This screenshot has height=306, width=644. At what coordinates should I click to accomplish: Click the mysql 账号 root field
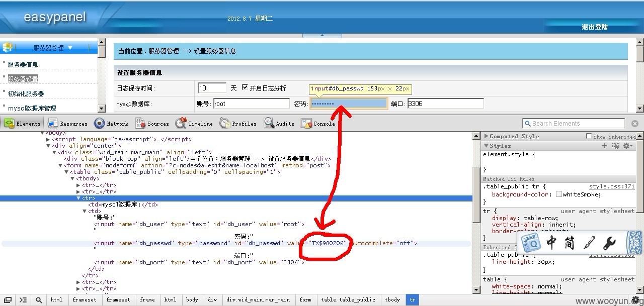click(x=251, y=104)
